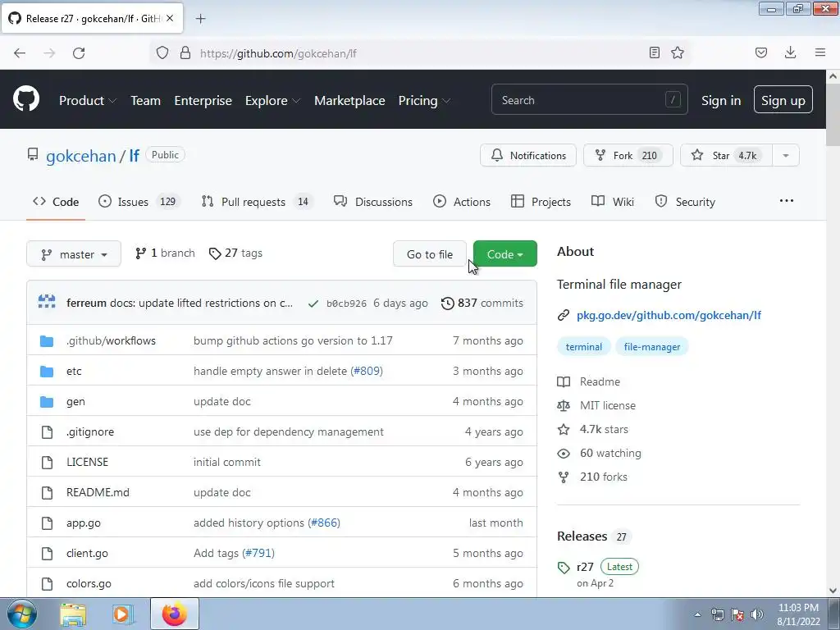Switch to the Pull requests tab
840x630 pixels.
tap(257, 202)
